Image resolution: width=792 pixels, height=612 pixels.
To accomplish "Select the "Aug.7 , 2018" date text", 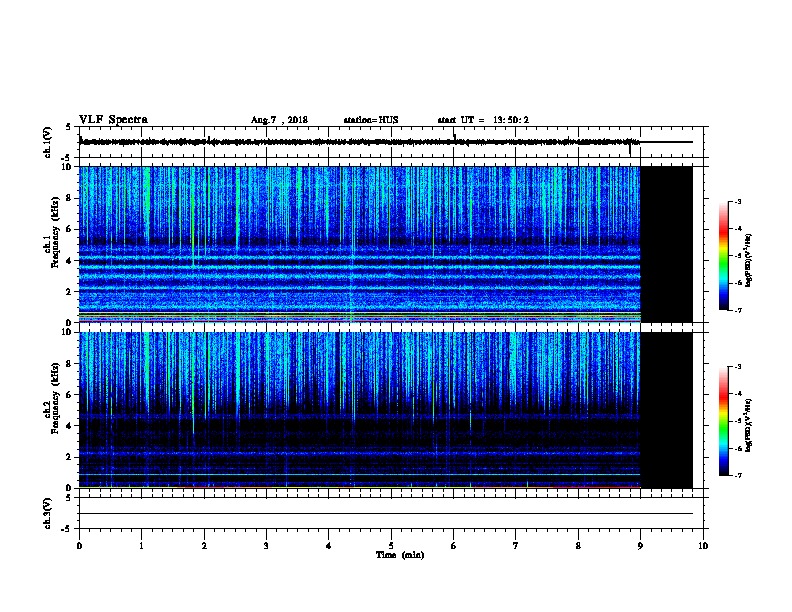I will click(x=279, y=120).
